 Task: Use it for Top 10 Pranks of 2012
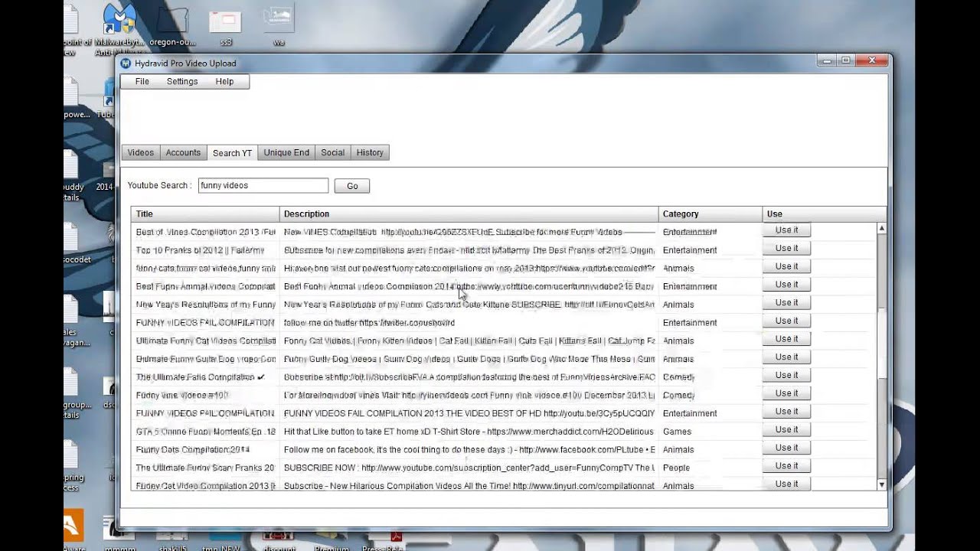tap(786, 248)
